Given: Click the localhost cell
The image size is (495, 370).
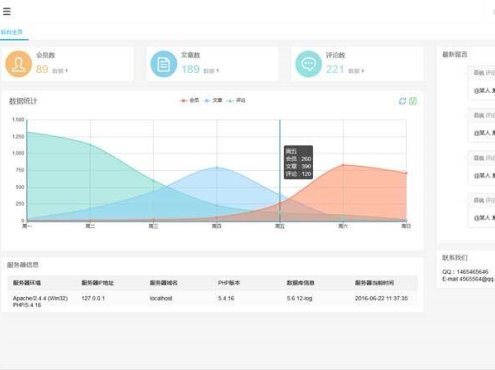Looking at the screenshot, I should tap(161, 298).
